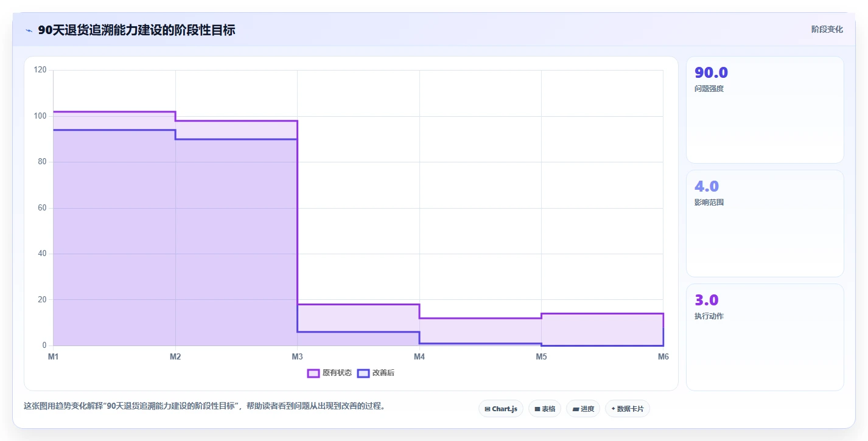Select the 数据卡片 tag
Image resolution: width=868 pixels, height=441 pixels.
click(628, 409)
